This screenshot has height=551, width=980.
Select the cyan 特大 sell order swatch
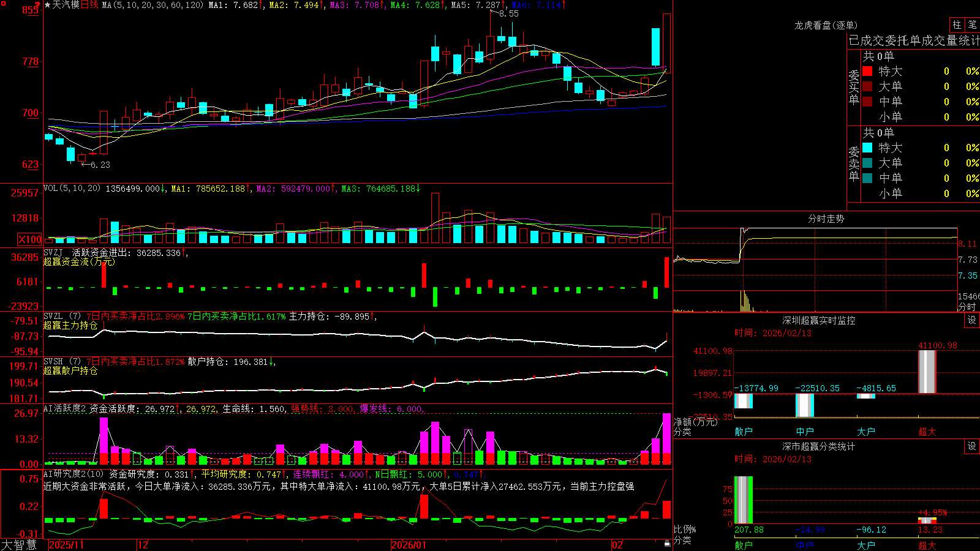click(x=867, y=148)
